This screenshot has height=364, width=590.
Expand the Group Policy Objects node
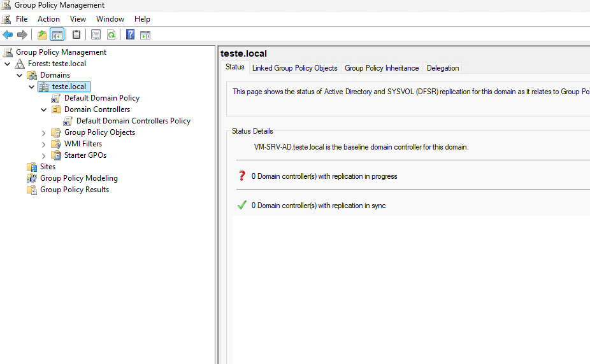[x=44, y=132]
